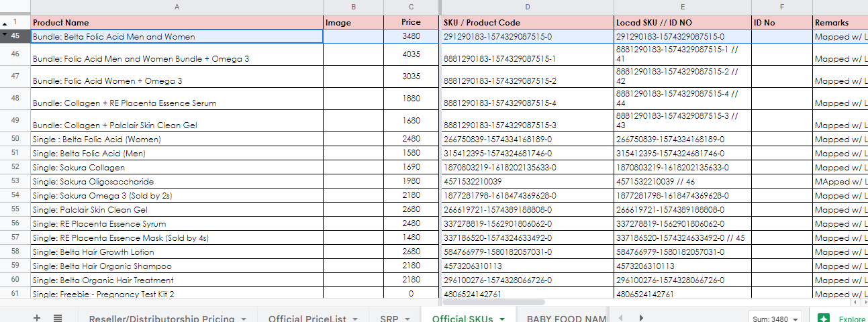The height and width of the screenshot is (322, 868).
Task: Select column D header
Action: tap(528, 7)
